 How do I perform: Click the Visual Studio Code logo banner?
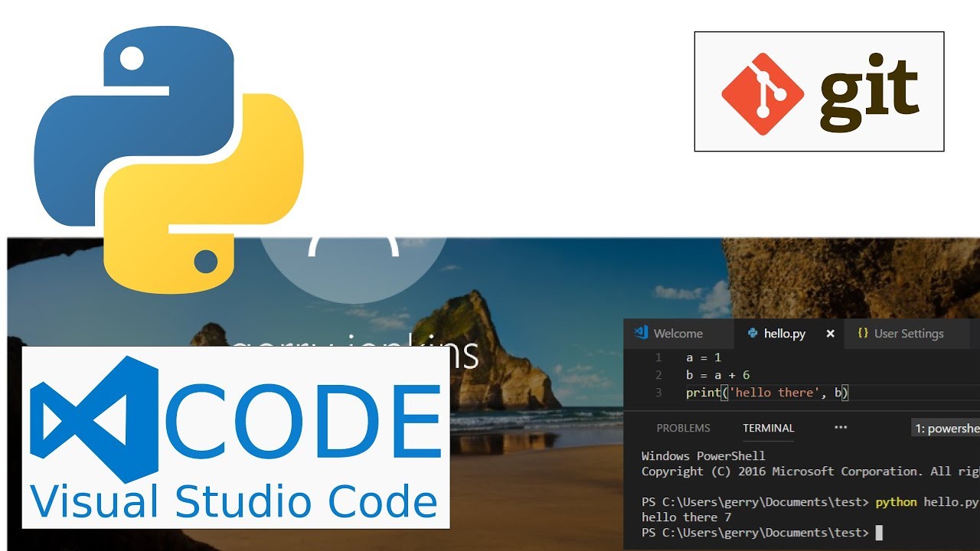(x=236, y=437)
